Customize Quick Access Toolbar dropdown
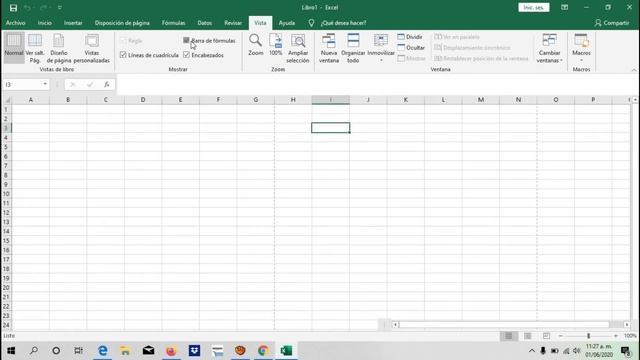The image size is (640, 360). [60, 7]
